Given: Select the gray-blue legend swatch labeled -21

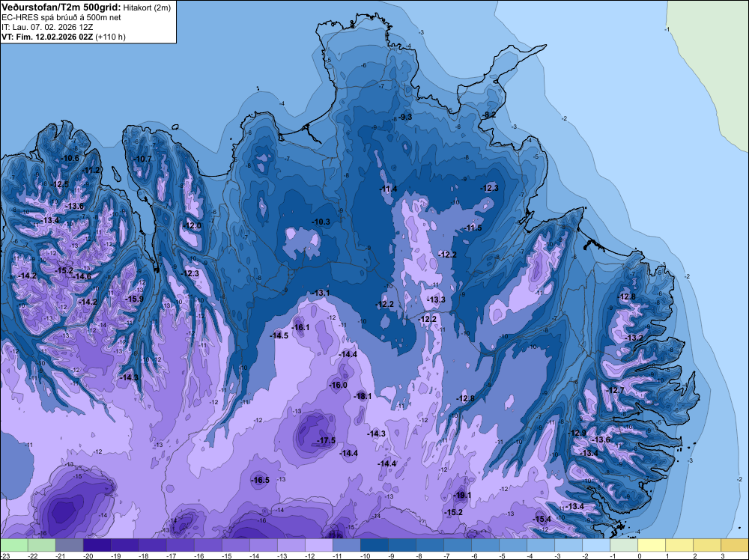Looking at the screenshot, I should [x=70, y=545].
